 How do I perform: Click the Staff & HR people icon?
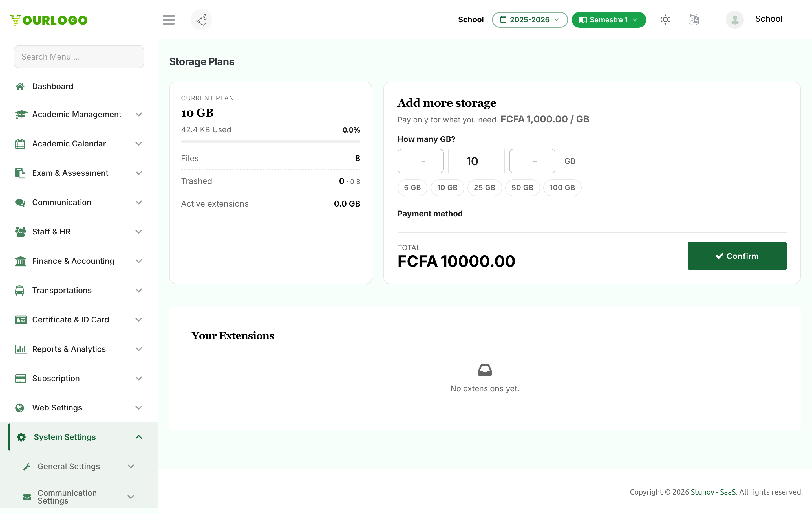coord(21,232)
